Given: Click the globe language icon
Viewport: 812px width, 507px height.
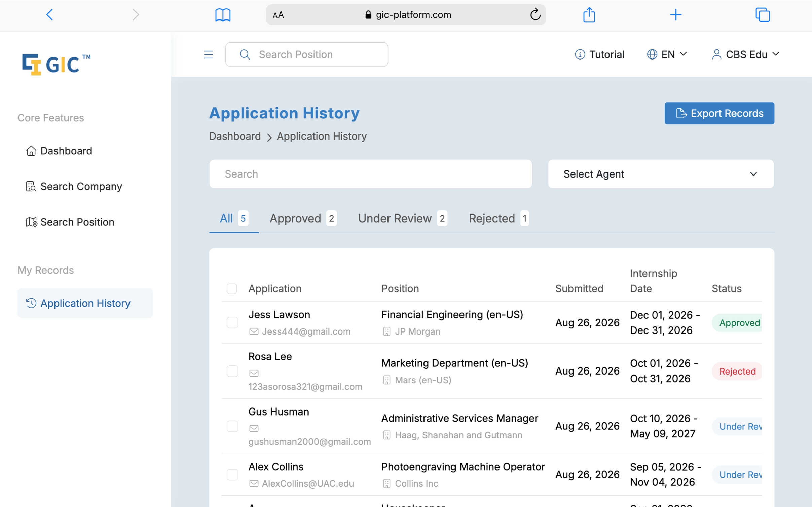Looking at the screenshot, I should pos(652,54).
